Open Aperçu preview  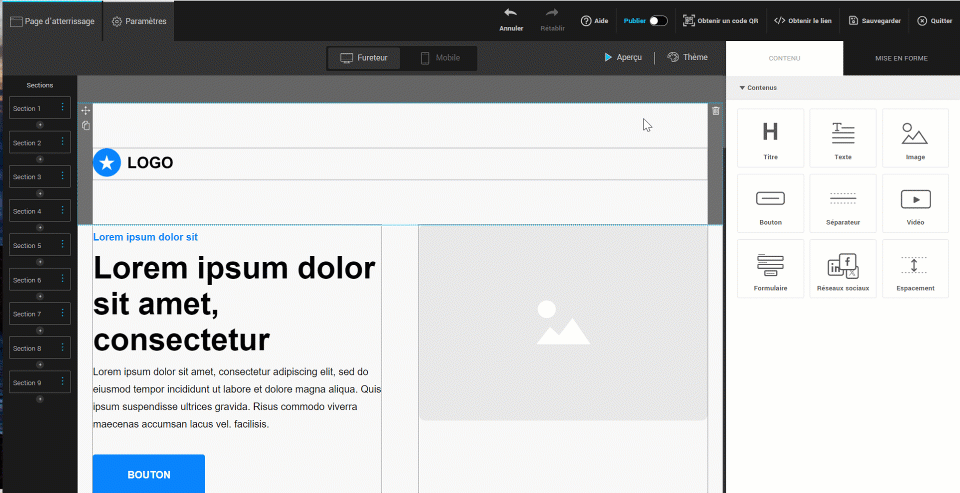(622, 58)
